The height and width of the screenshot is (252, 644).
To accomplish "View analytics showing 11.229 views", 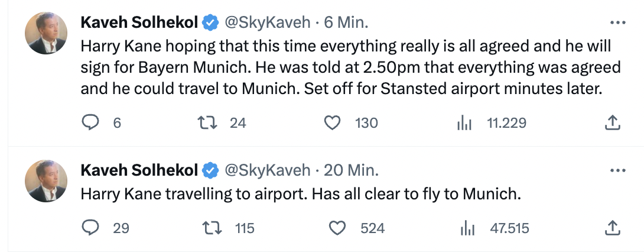I will (x=465, y=123).
